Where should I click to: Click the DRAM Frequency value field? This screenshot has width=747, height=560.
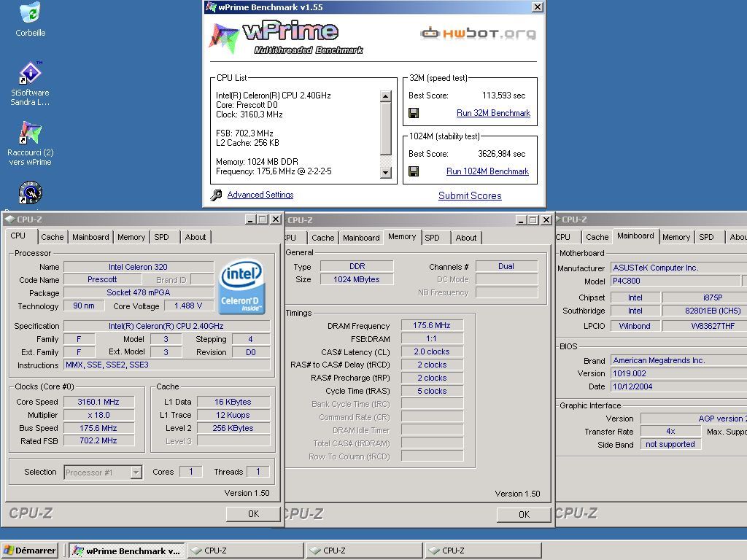432,325
